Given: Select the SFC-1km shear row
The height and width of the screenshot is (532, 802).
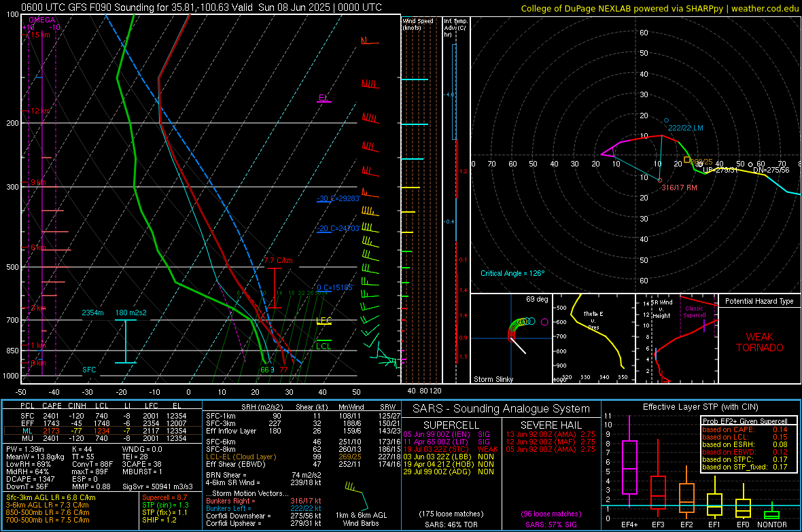Looking at the screenshot, I should click(303, 416).
